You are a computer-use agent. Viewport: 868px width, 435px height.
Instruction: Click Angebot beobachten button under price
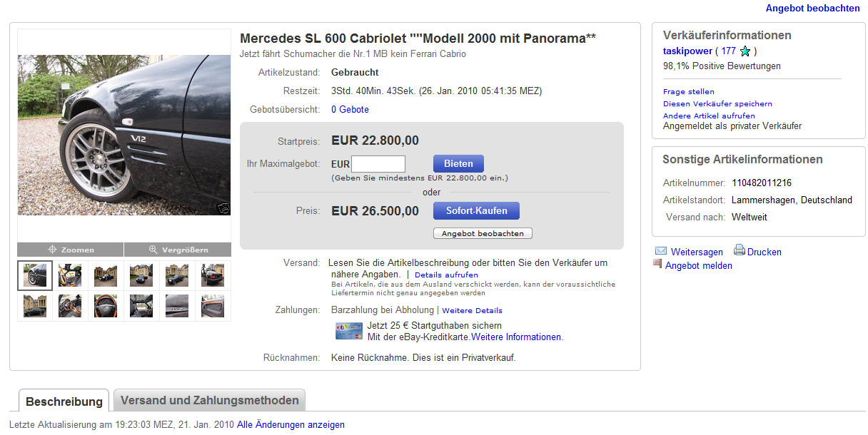coord(483,233)
